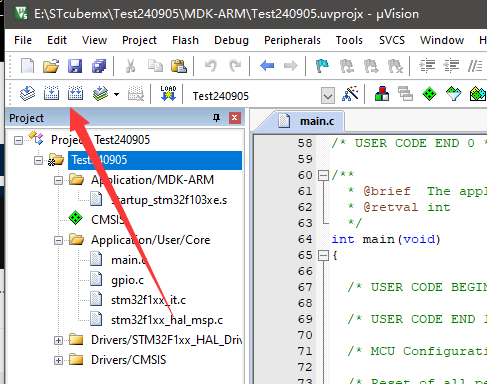
Task: Close the Project panel
Action: [x=235, y=118]
